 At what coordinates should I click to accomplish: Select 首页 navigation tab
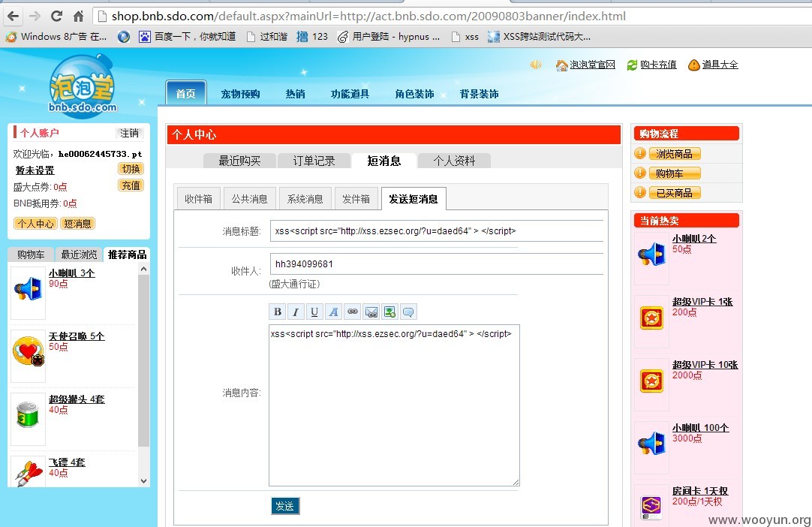(186, 93)
